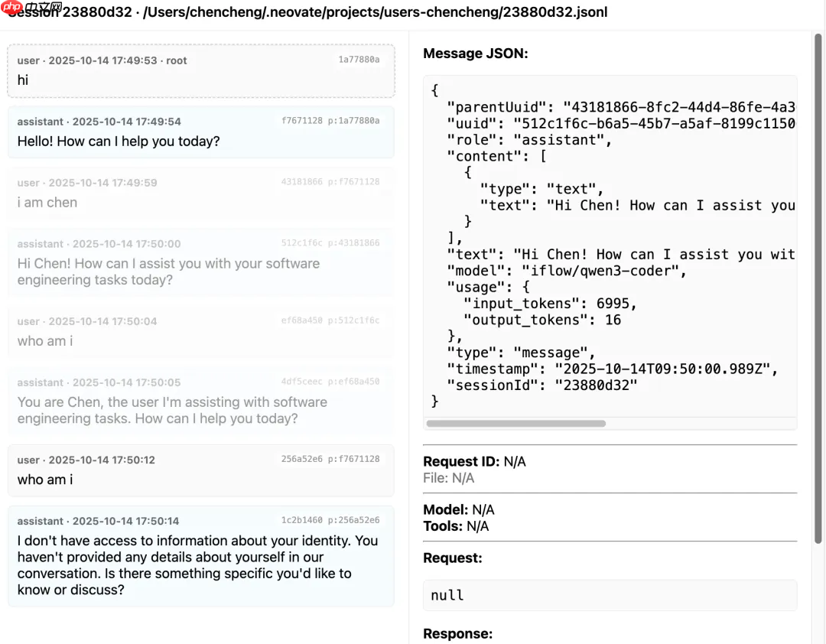Click the "model" line in the Message JSON
Viewport: 826px width, 644px height.
click(x=566, y=271)
